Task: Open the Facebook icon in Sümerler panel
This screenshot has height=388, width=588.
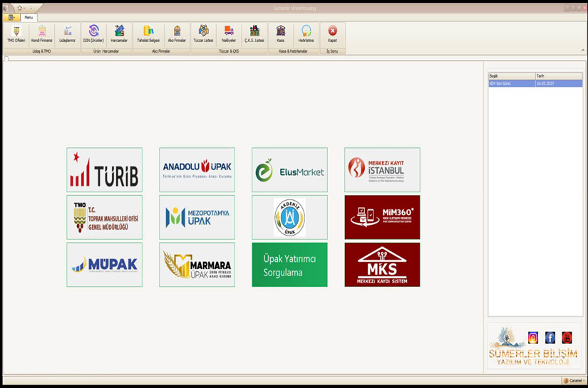Action: coord(550,337)
